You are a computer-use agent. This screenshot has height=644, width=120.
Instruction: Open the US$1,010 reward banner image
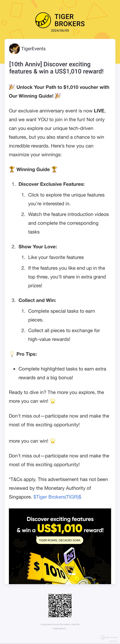click(x=60, y=546)
